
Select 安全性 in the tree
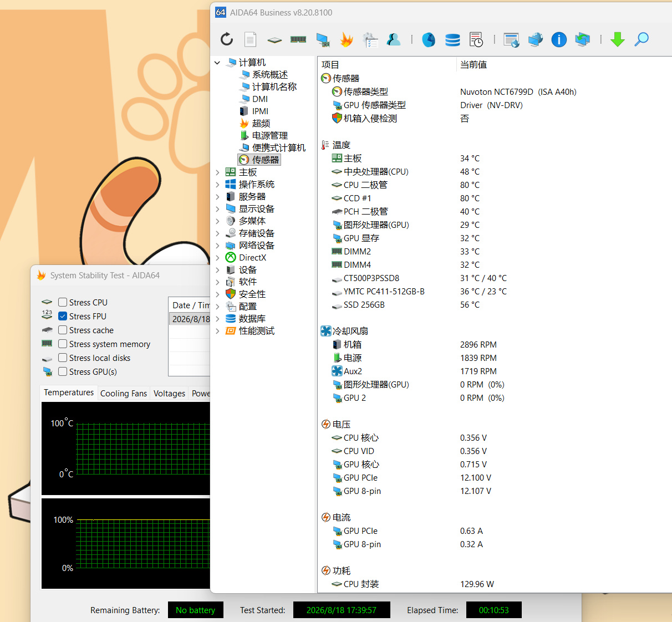252,294
